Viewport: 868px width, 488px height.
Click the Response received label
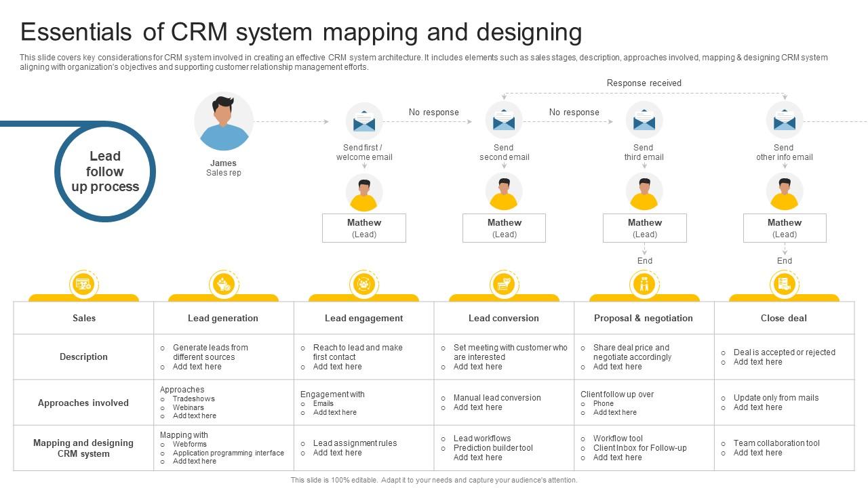[x=645, y=83]
